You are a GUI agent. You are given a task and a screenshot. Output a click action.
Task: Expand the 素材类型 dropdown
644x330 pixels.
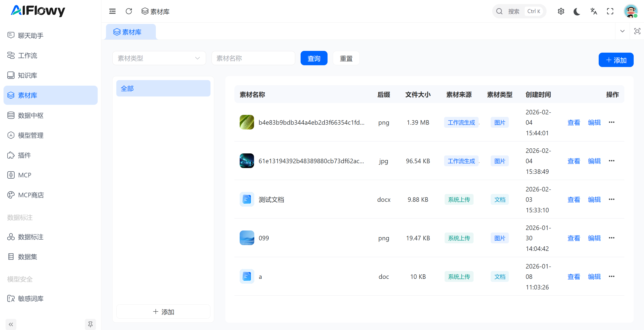159,58
